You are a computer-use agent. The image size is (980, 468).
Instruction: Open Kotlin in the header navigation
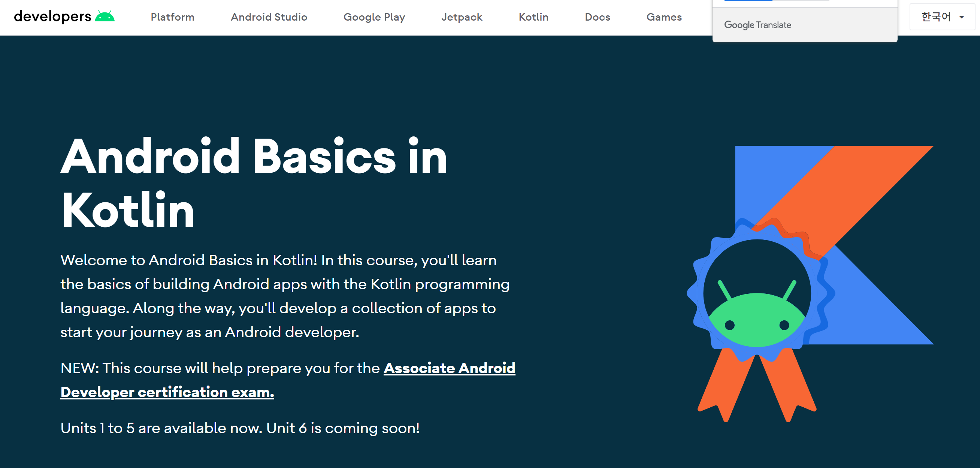(x=533, y=17)
